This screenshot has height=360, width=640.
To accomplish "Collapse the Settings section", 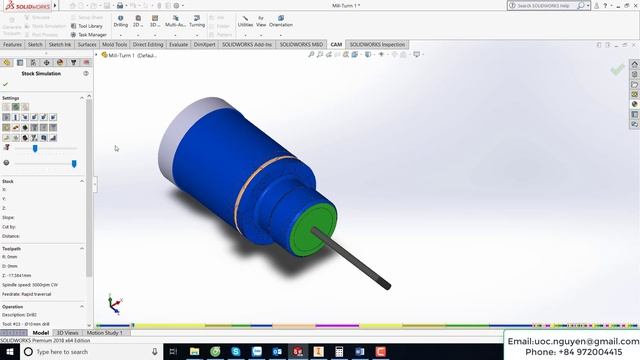I will pyautogui.click(x=82, y=98).
